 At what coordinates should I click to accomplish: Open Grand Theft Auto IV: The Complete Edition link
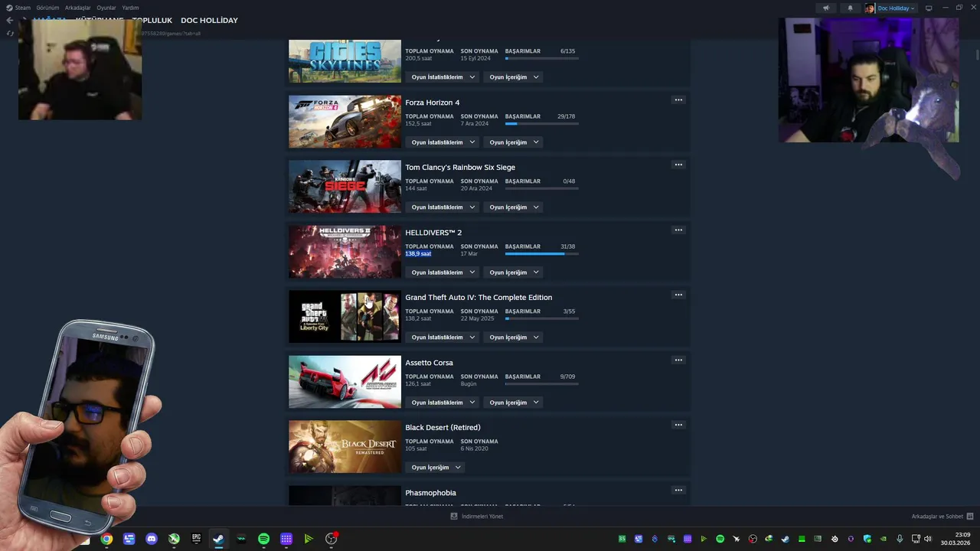coord(479,298)
